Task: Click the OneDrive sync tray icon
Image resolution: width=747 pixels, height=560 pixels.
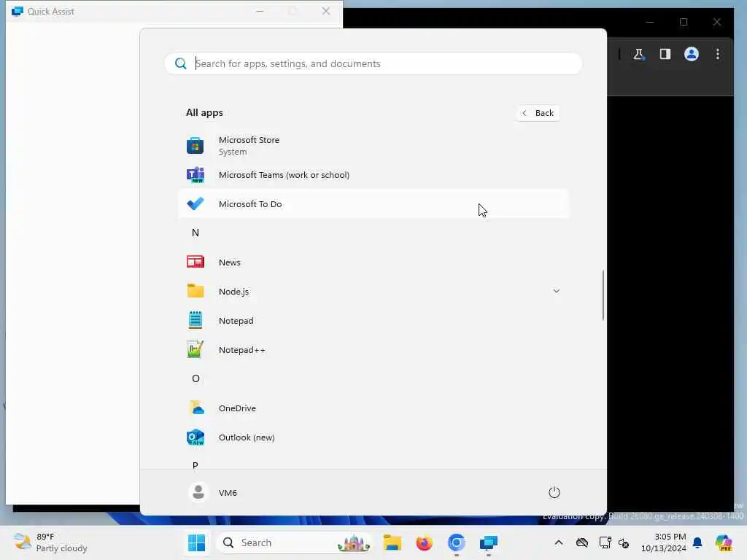Action: pyautogui.click(x=582, y=542)
